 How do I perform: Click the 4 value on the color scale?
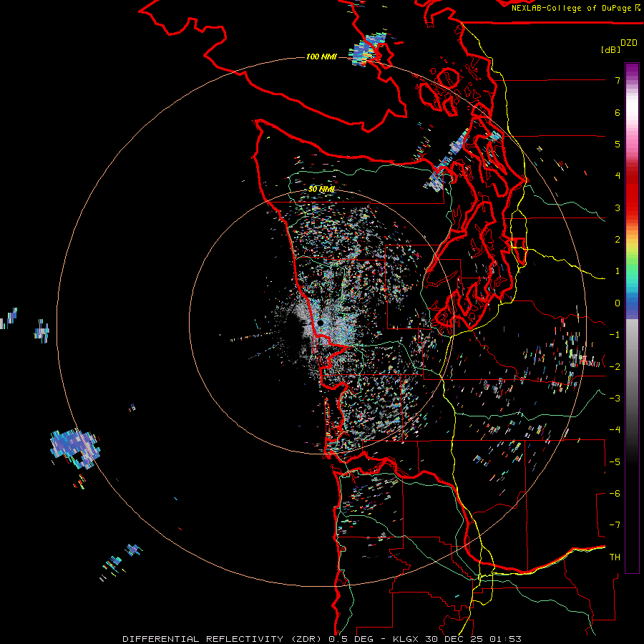point(618,176)
